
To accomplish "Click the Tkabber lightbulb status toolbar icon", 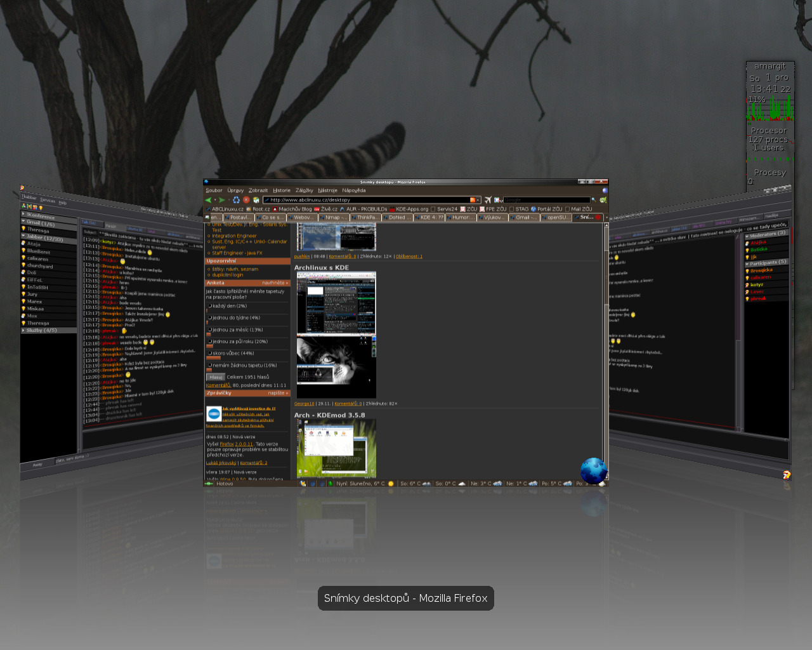I will (x=41, y=208).
